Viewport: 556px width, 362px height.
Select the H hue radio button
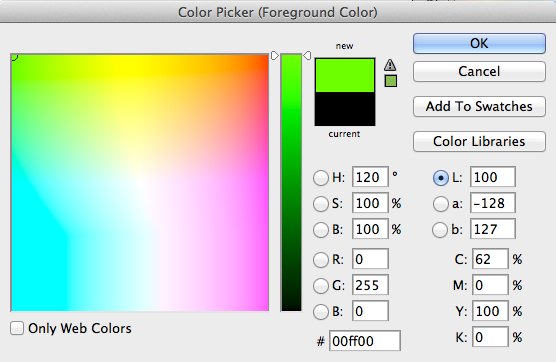click(321, 178)
